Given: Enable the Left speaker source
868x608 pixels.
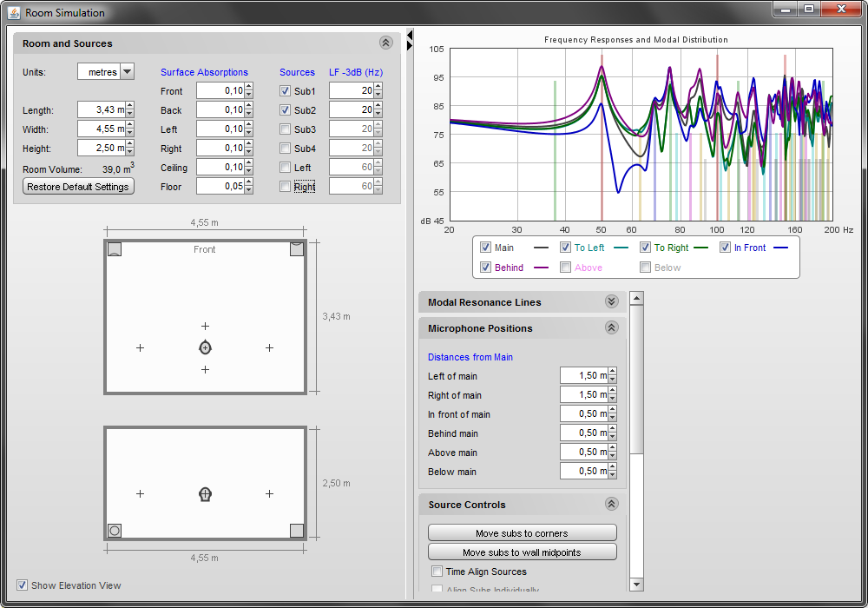Looking at the screenshot, I should click(x=285, y=168).
